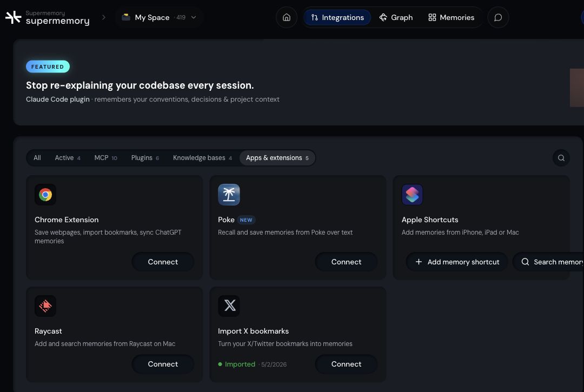
Task: Switch to the Graph tab
Action: (x=396, y=17)
